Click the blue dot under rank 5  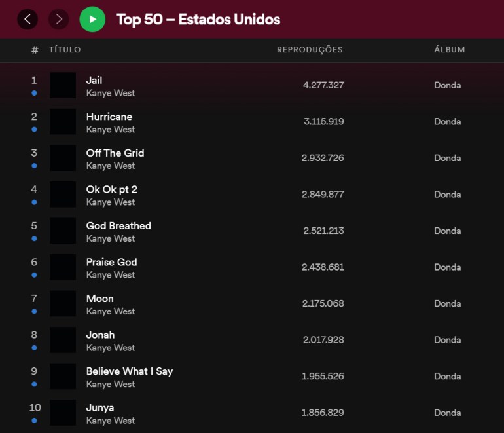pos(34,238)
